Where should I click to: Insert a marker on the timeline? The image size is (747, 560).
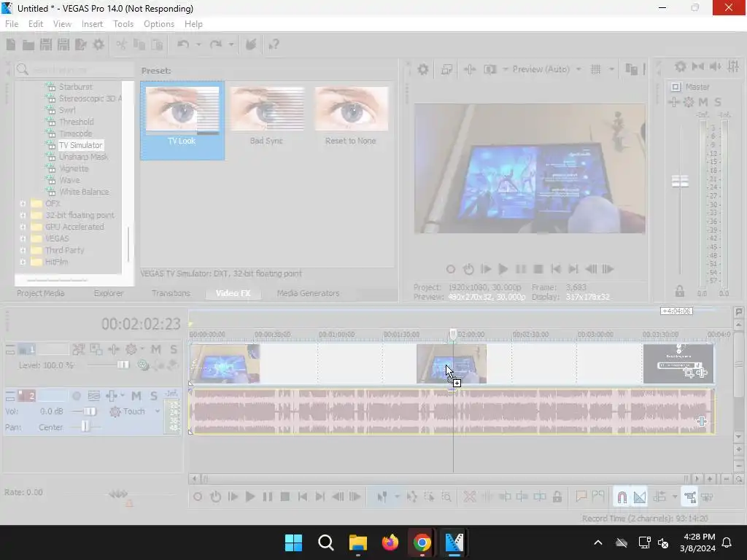coord(581,497)
